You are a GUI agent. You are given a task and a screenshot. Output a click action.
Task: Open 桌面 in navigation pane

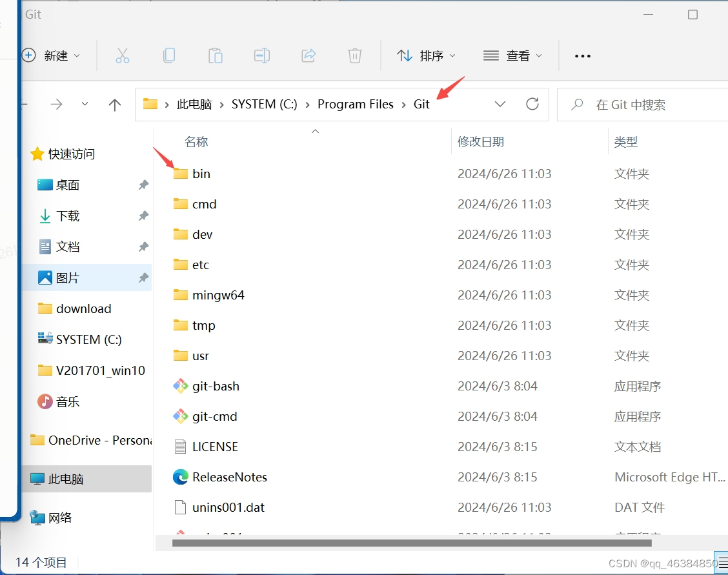[x=67, y=185]
